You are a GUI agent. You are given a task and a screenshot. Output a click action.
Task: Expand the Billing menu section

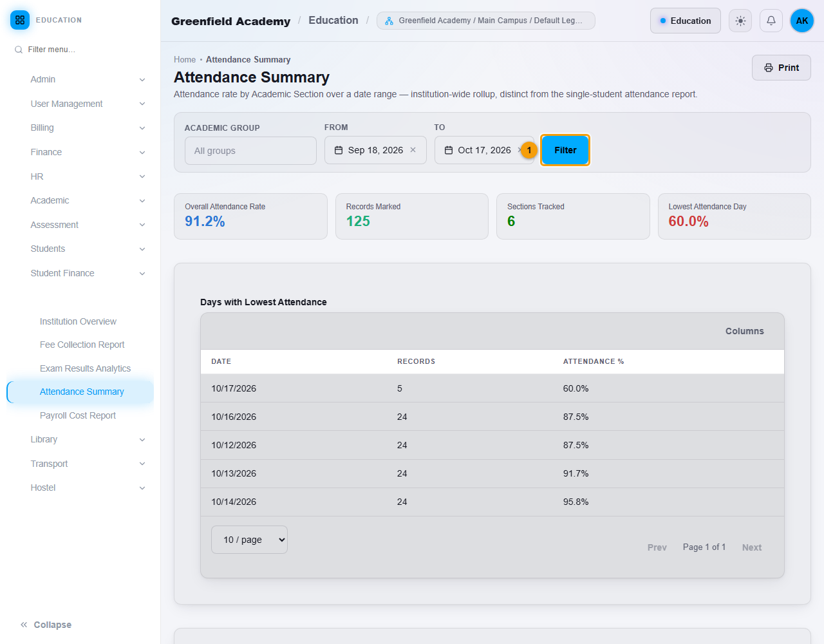click(x=88, y=128)
